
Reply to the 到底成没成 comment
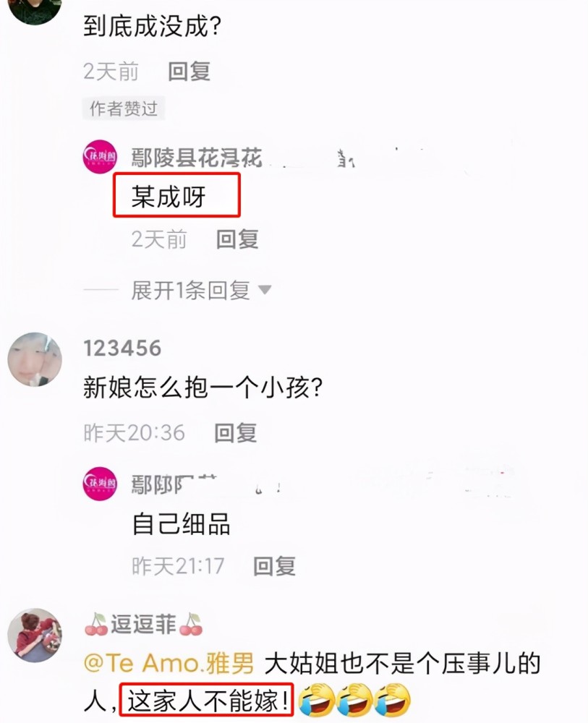(189, 72)
